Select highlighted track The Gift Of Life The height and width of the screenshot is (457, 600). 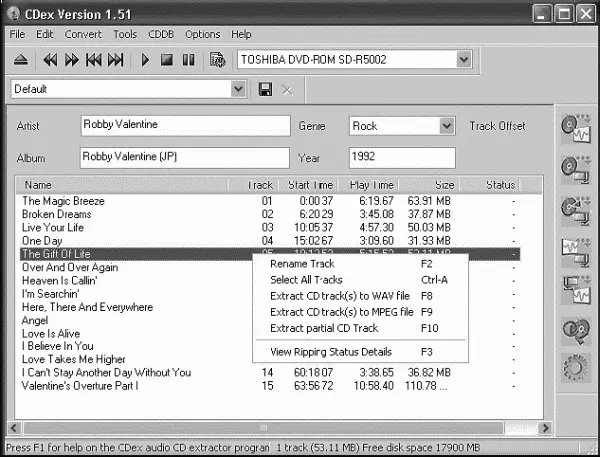(269, 254)
